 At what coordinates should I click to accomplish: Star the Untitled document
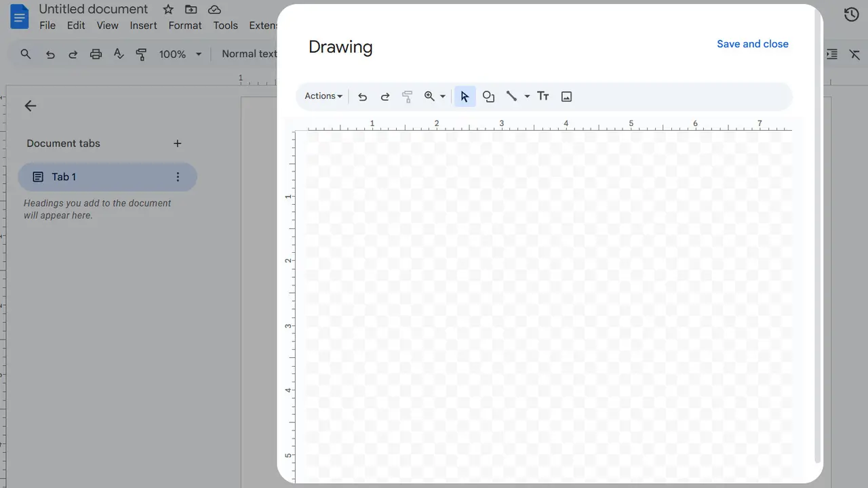coord(167,9)
